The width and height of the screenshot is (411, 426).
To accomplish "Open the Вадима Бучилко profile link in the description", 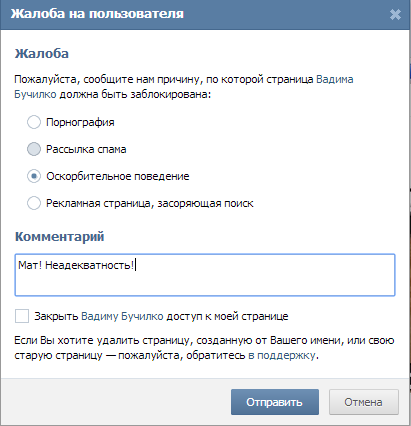I will click(334, 79).
